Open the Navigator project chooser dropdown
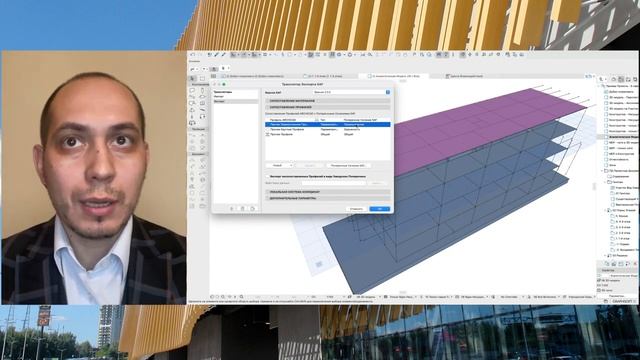This screenshot has height=360, width=640. point(602,79)
